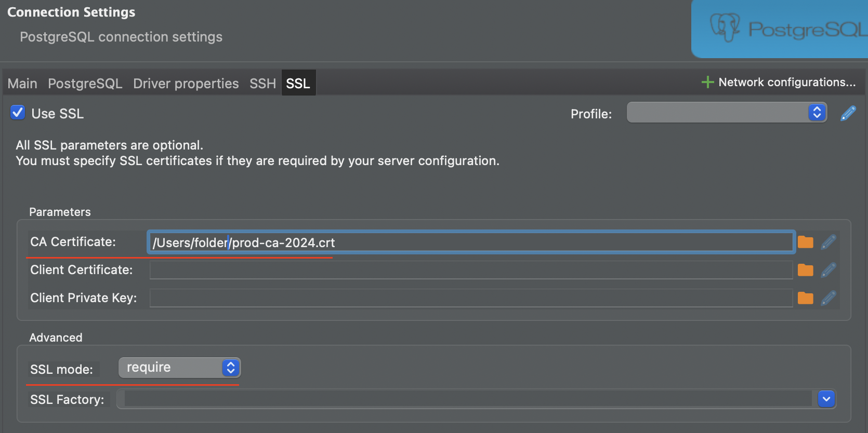Switch to the SSH tab
The image size is (868, 433).
(262, 84)
